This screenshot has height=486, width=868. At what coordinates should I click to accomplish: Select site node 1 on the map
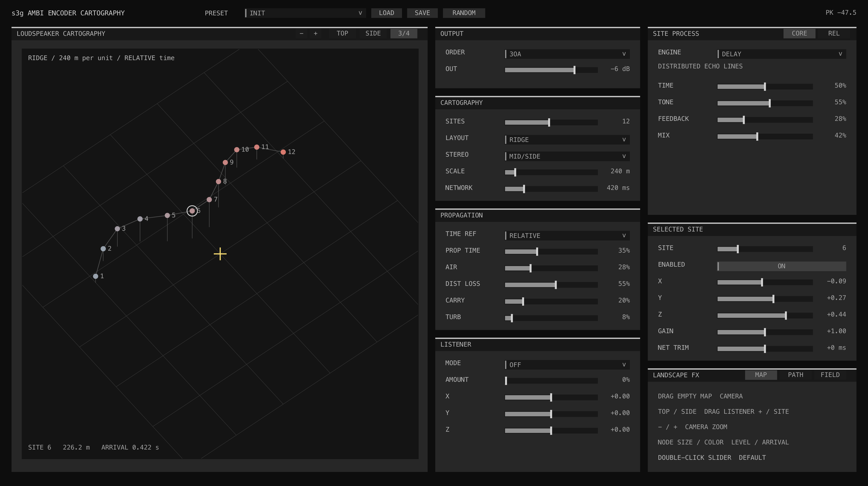[96, 276]
